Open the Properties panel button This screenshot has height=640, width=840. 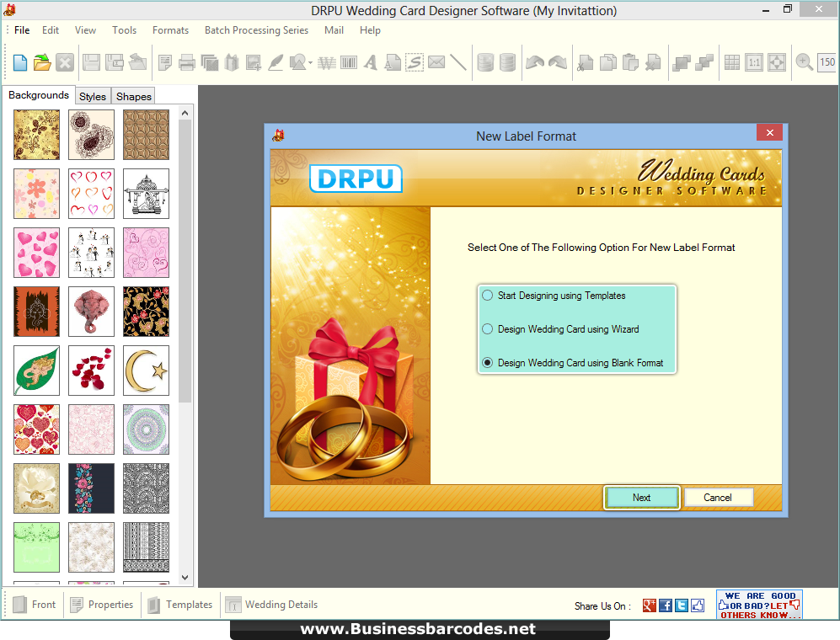(102, 604)
